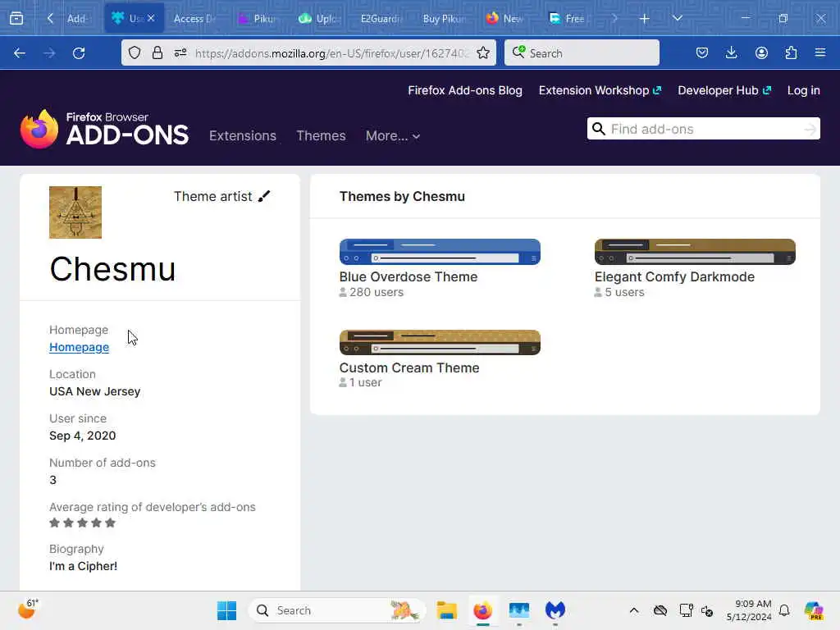Switch to the New tab
Viewport: 840px width, 630px height.
click(x=505, y=18)
